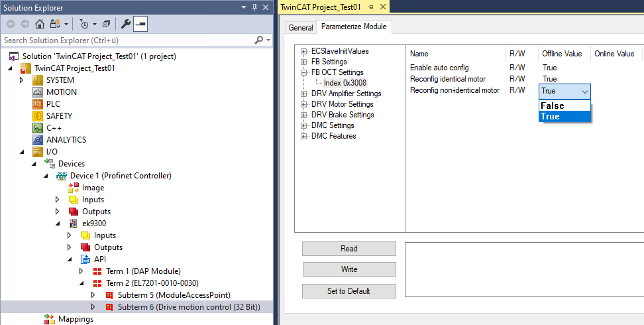Screen dimensions: 644x325
Task: Expand the SYSTEM tree node
Action: point(22,80)
